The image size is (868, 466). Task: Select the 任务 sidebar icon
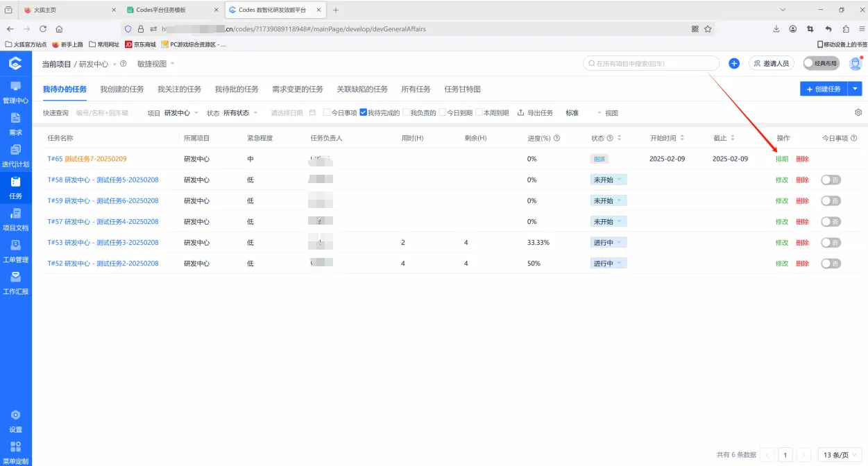[x=15, y=188]
